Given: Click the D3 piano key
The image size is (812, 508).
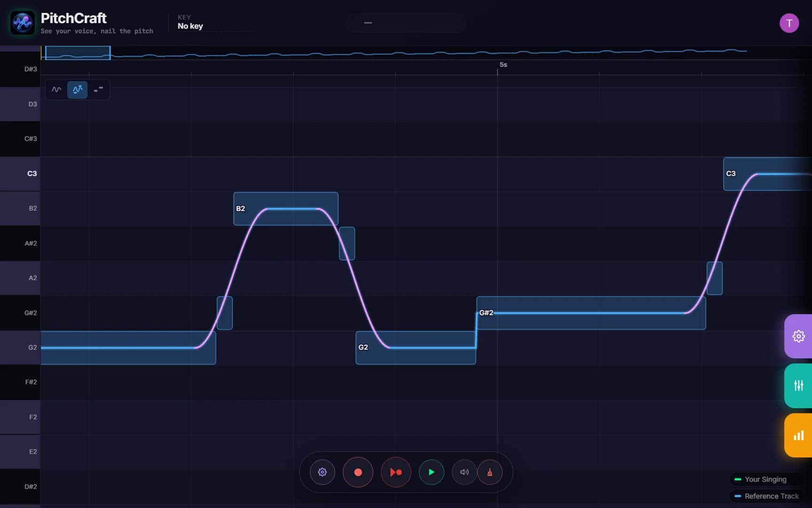Looking at the screenshot, I should (x=20, y=104).
